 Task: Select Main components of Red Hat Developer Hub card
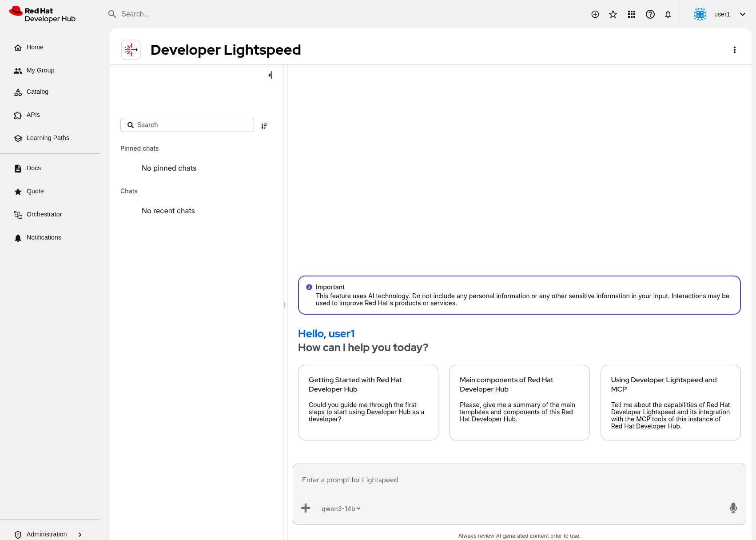click(x=519, y=403)
